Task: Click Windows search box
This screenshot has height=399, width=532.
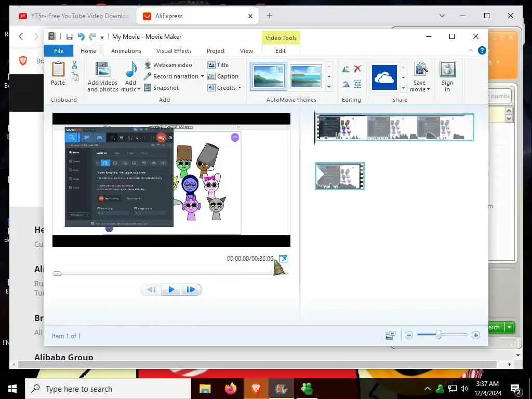Action: (108, 389)
